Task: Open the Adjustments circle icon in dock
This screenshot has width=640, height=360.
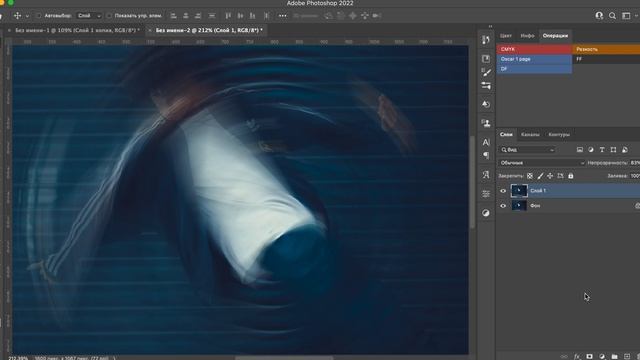Action: [x=486, y=213]
